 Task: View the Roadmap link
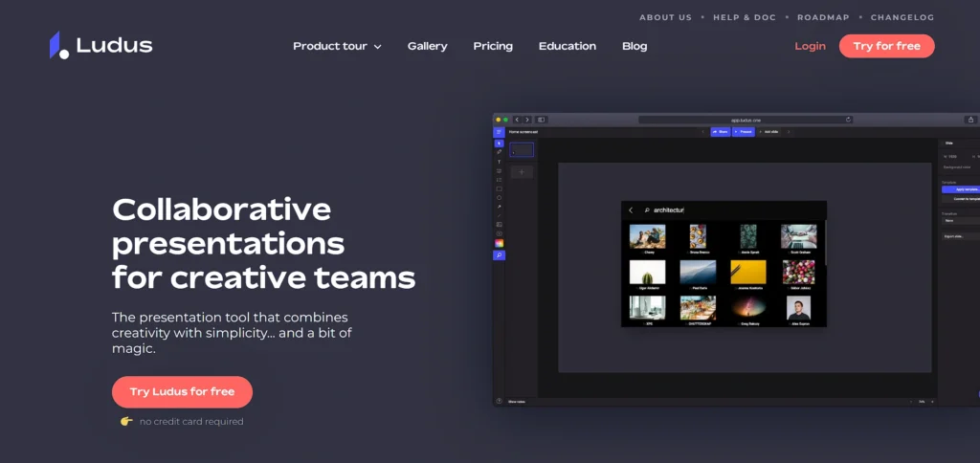tap(823, 17)
